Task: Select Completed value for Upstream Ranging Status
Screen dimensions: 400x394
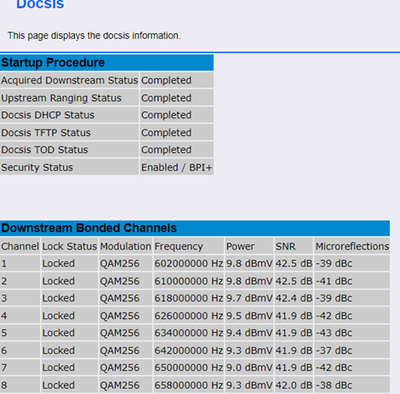Action: click(177, 98)
